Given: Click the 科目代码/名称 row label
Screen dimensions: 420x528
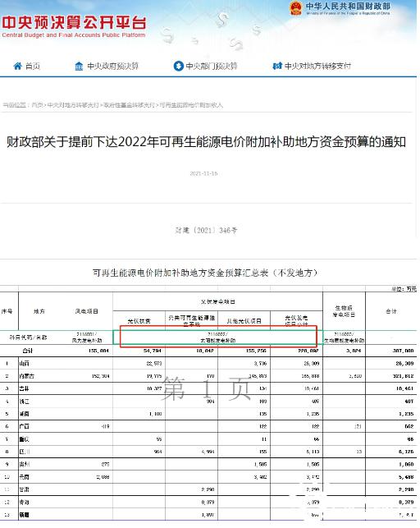Looking at the screenshot, I should pos(26,337).
